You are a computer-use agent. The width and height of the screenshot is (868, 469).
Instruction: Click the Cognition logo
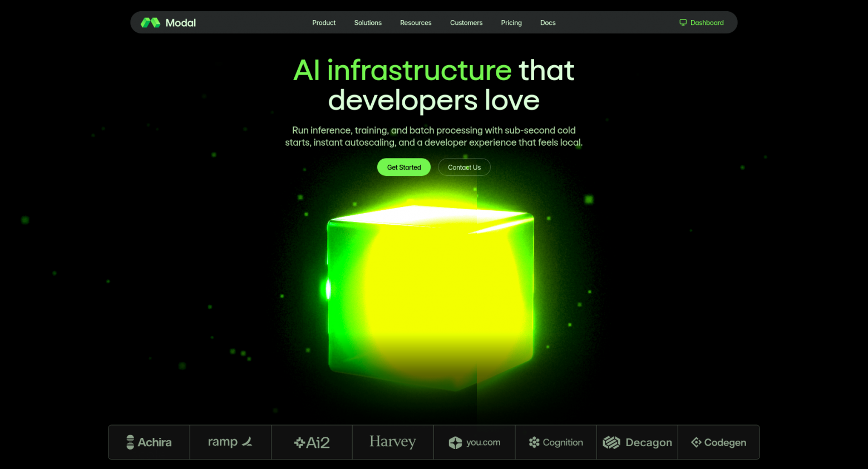click(x=556, y=442)
